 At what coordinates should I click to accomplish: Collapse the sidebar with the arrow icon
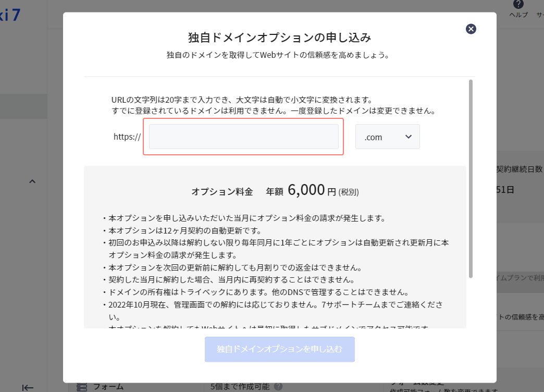(28, 387)
